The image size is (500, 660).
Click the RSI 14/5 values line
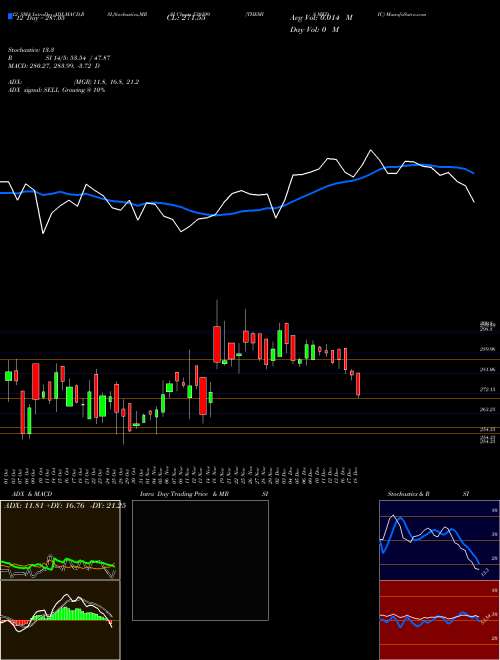click(x=59, y=58)
